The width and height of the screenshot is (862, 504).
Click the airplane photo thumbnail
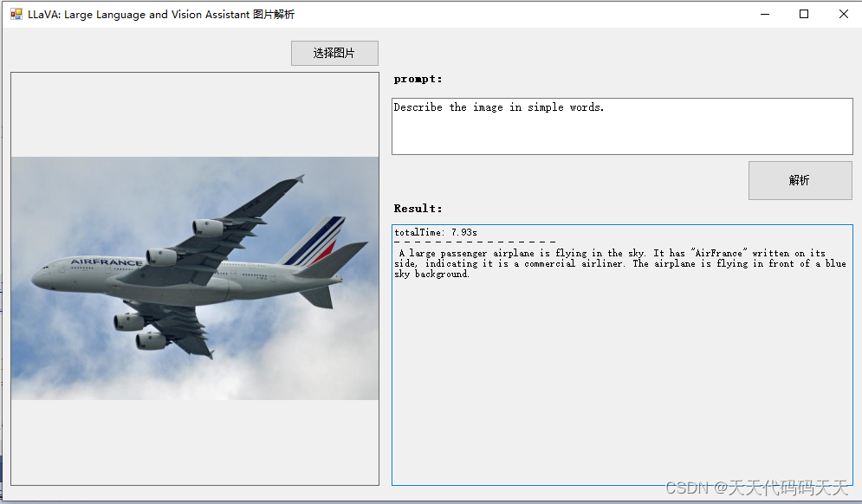(194, 277)
